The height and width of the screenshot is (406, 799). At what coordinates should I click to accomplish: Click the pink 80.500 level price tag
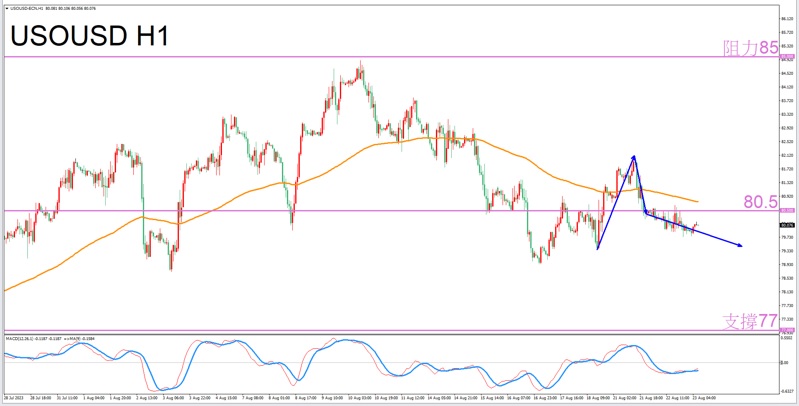(787, 210)
